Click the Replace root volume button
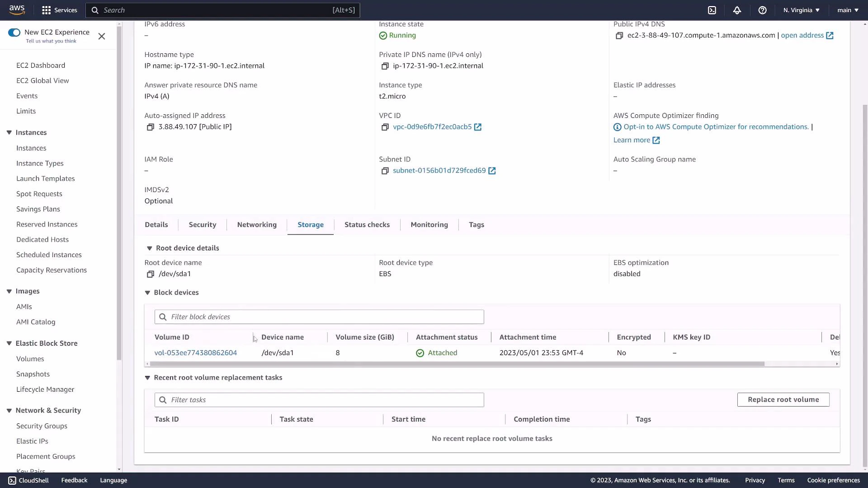 click(x=783, y=399)
